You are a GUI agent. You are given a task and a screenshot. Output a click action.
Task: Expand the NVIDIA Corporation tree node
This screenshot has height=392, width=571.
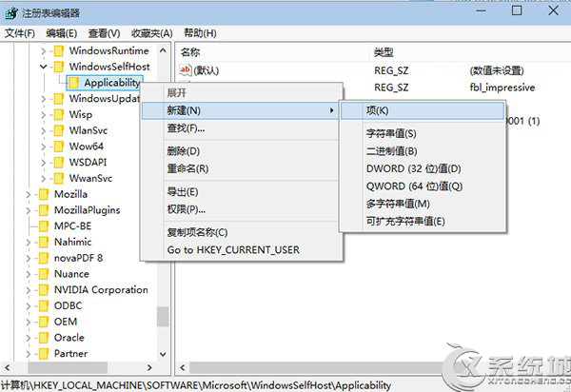tap(29, 290)
